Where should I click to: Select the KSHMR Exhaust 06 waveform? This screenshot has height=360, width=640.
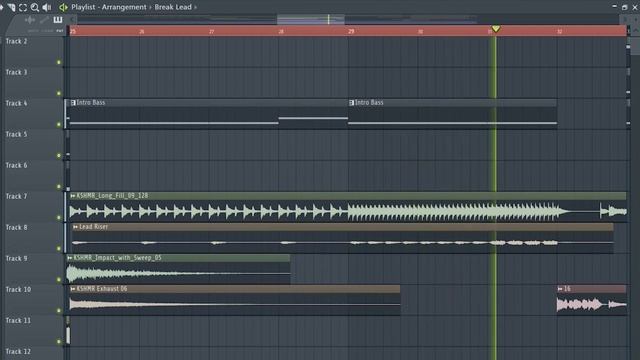coord(235,304)
